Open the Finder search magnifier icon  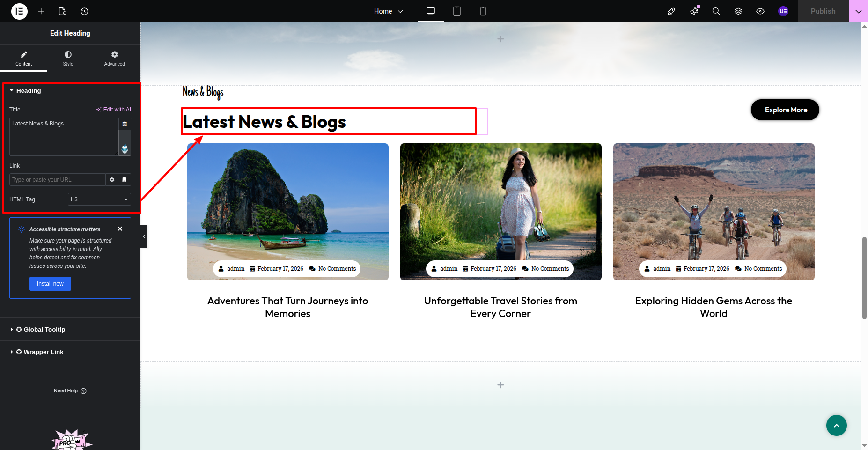pyautogui.click(x=716, y=11)
